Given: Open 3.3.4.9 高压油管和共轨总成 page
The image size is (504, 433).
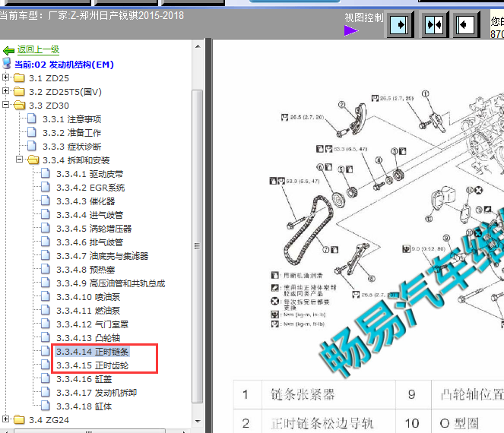Looking at the screenshot, I should coord(110,283).
